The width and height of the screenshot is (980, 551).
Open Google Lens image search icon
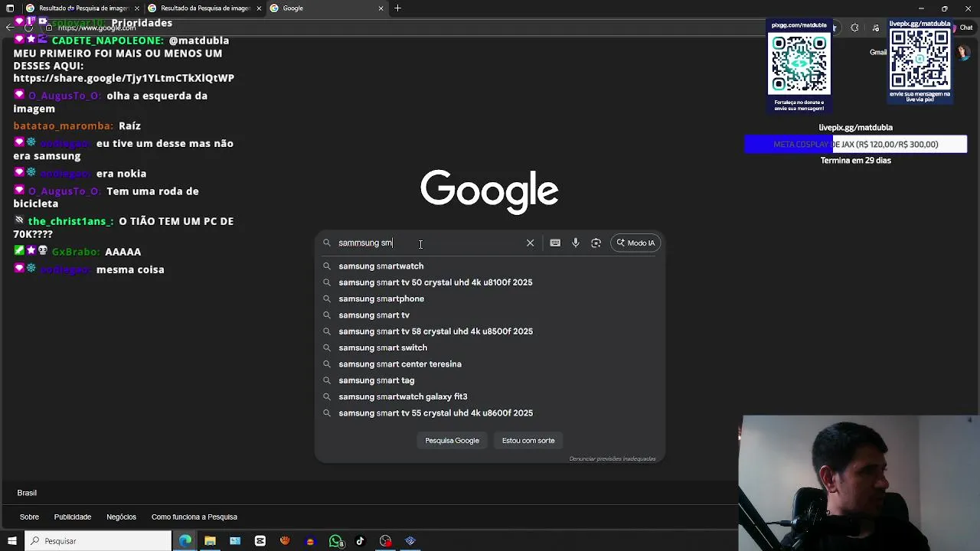596,243
